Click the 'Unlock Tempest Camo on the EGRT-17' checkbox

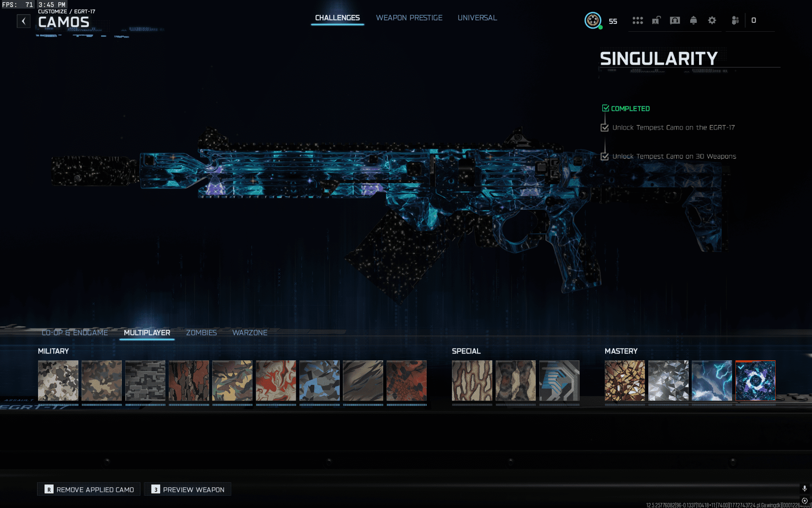tap(605, 127)
